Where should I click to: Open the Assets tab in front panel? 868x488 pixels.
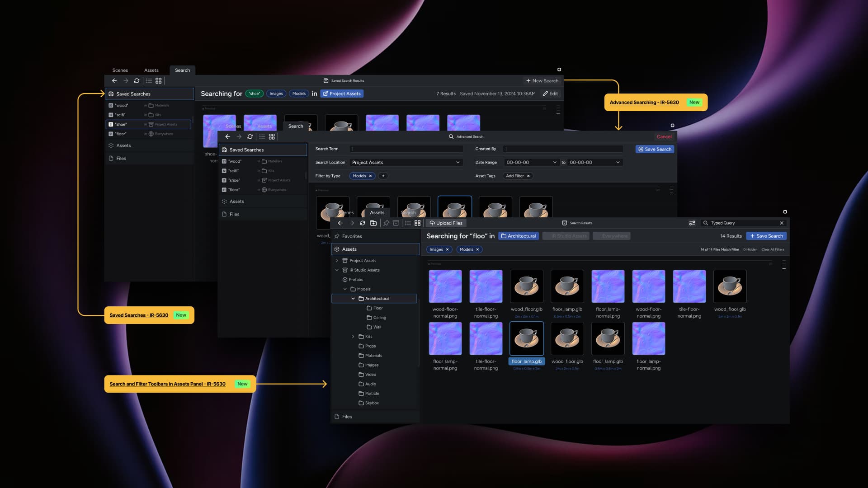tap(377, 213)
